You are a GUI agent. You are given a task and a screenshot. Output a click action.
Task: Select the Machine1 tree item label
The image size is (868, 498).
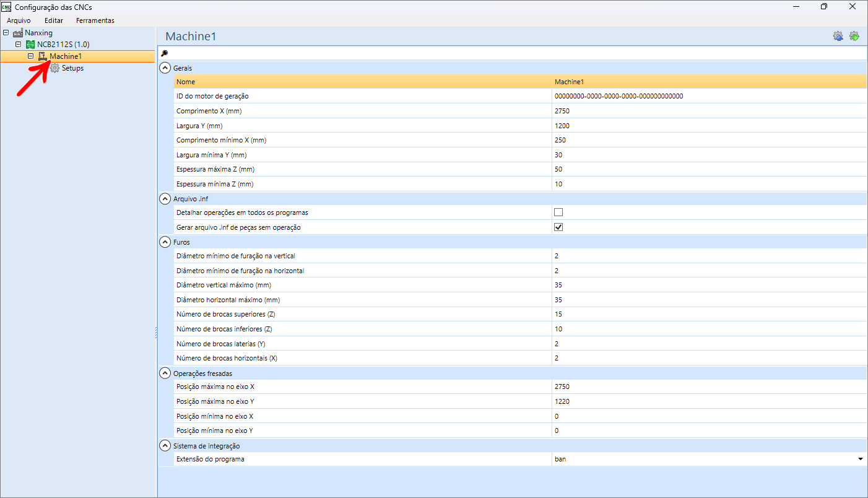coord(66,56)
